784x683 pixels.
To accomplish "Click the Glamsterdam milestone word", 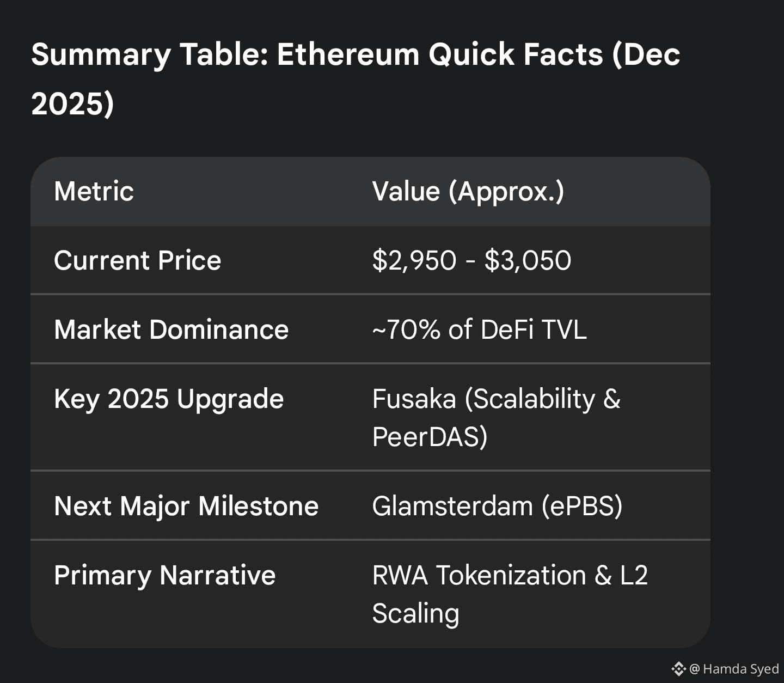I will (x=452, y=506).
